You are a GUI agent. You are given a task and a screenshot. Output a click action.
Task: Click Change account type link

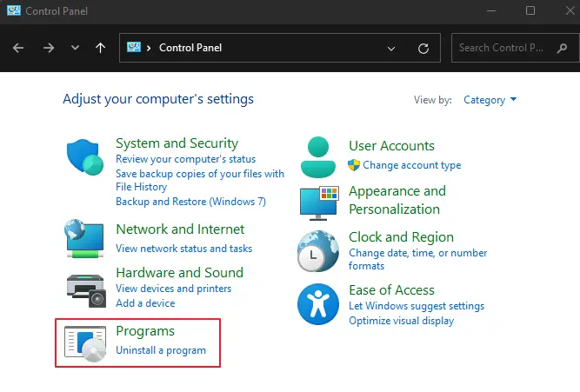pyautogui.click(x=411, y=165)
